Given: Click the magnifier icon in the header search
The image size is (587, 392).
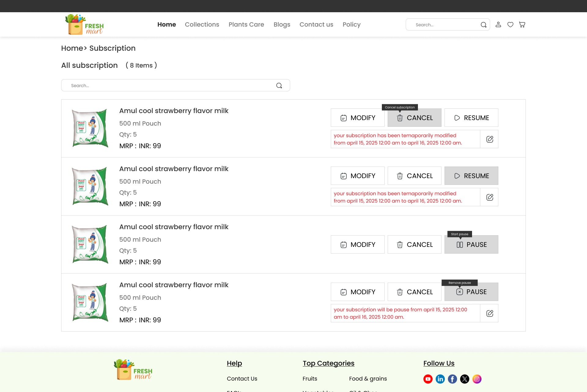Looking at the screenshot, I should [x=483, y=25].
